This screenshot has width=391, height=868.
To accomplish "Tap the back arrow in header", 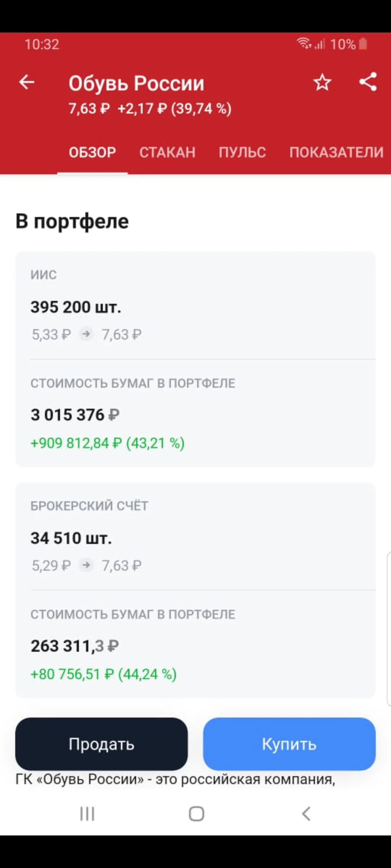I will [x=27, y=82].
